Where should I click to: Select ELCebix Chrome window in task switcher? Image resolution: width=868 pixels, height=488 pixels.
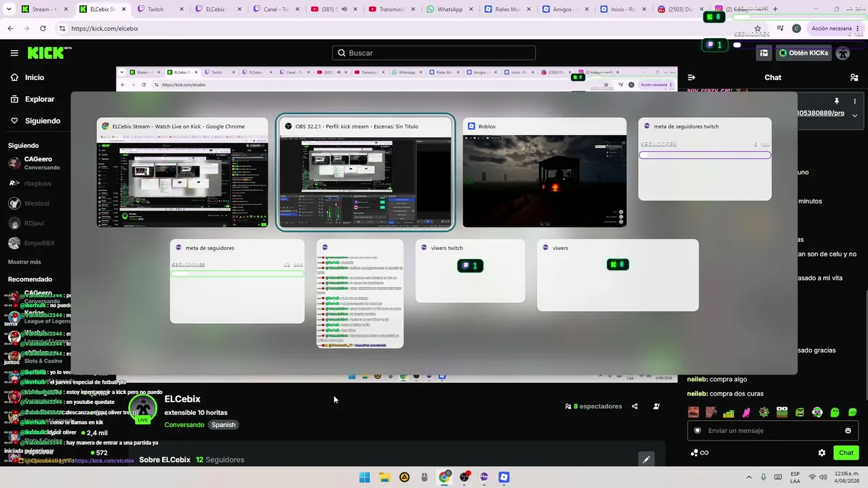(182, 173)
